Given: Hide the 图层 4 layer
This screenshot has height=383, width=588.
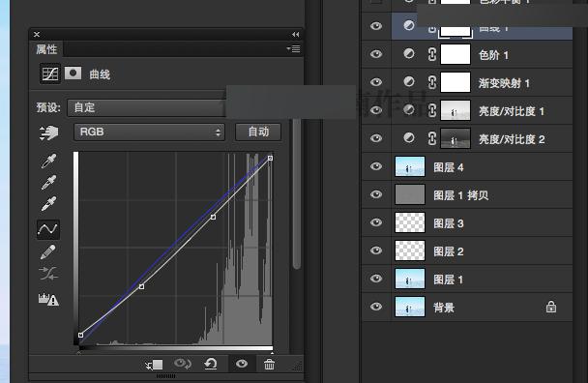Looking at the screenshot, I should [x=376, y=166].
